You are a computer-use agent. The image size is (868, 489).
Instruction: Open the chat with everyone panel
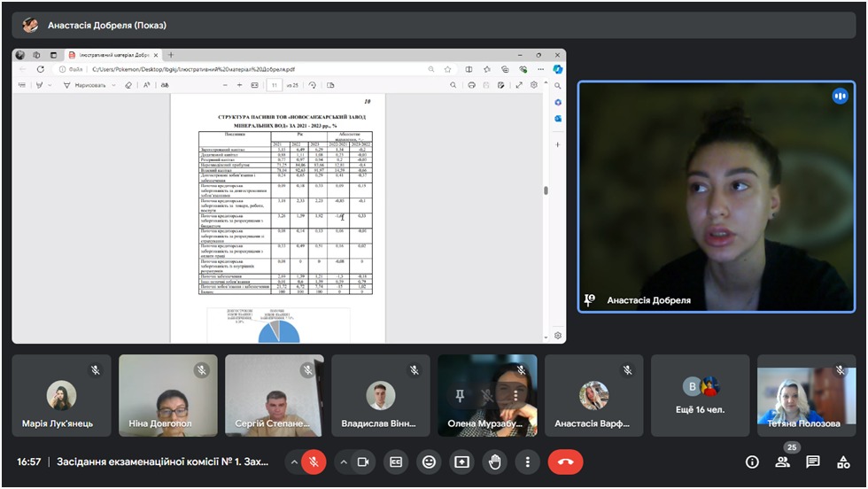tap(813, 462)
